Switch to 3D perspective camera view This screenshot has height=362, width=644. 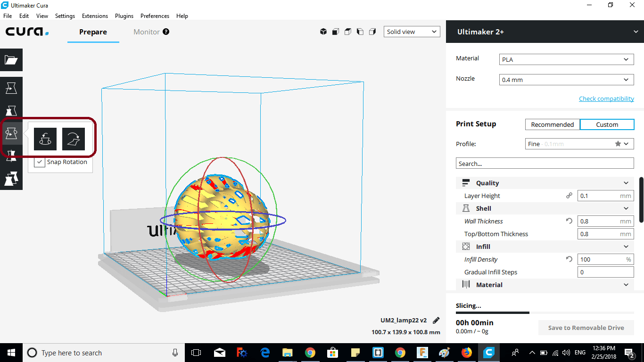(323, 32)
